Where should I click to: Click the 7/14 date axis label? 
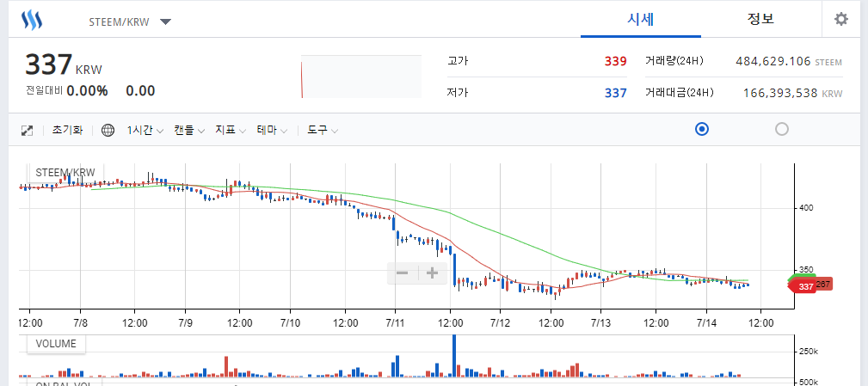click(707, 322)
